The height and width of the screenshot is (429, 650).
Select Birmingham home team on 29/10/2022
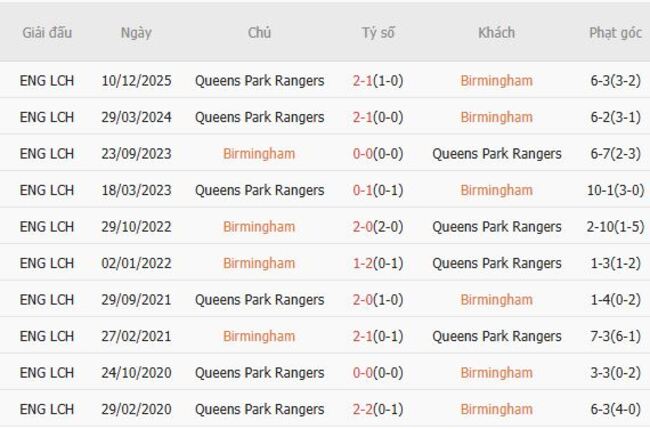click(x=259, y=227)
